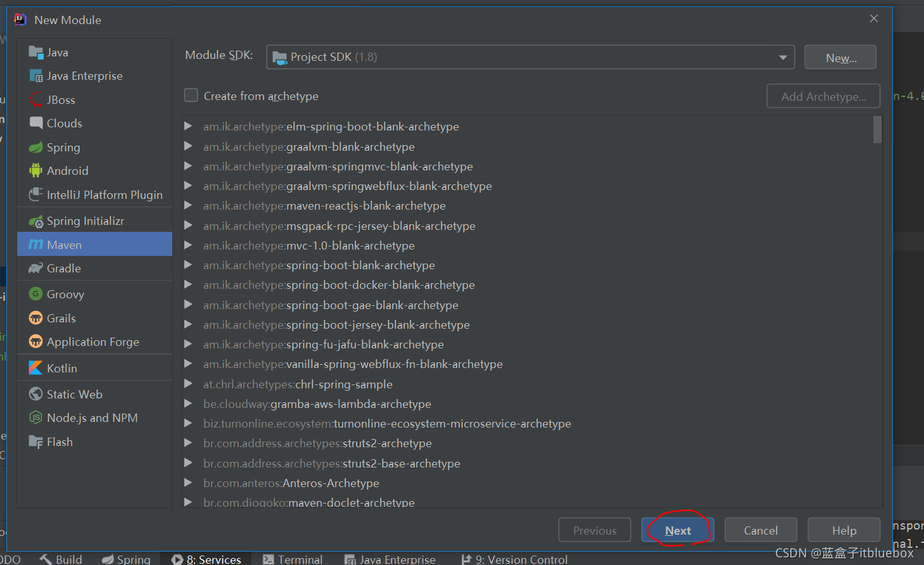
Task: Choose the Static Web globe icon
Action: (x=36, y=395)
